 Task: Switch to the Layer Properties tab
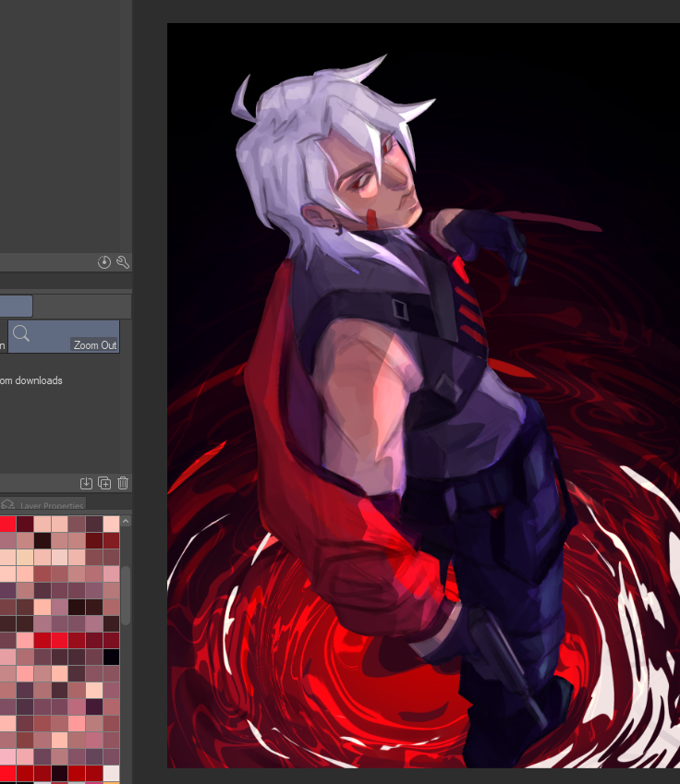(43, 503)
